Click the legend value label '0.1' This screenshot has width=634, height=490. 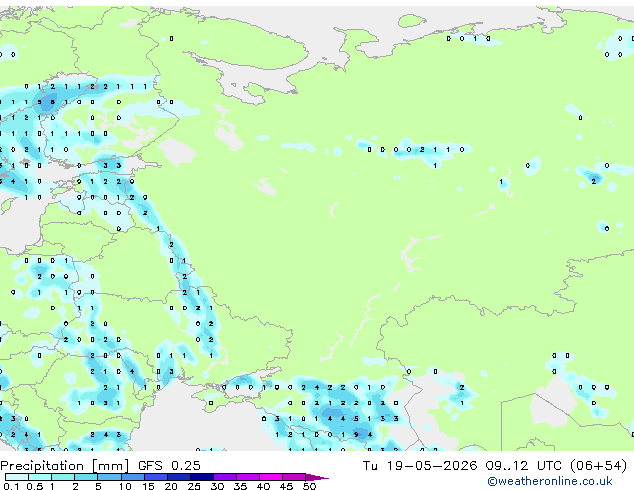click(11, 486)
